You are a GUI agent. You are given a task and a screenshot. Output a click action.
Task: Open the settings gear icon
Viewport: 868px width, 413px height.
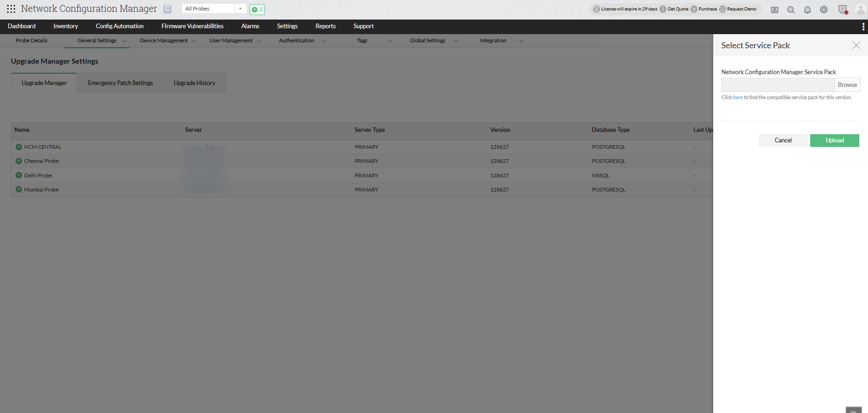[x=824, y=10]
